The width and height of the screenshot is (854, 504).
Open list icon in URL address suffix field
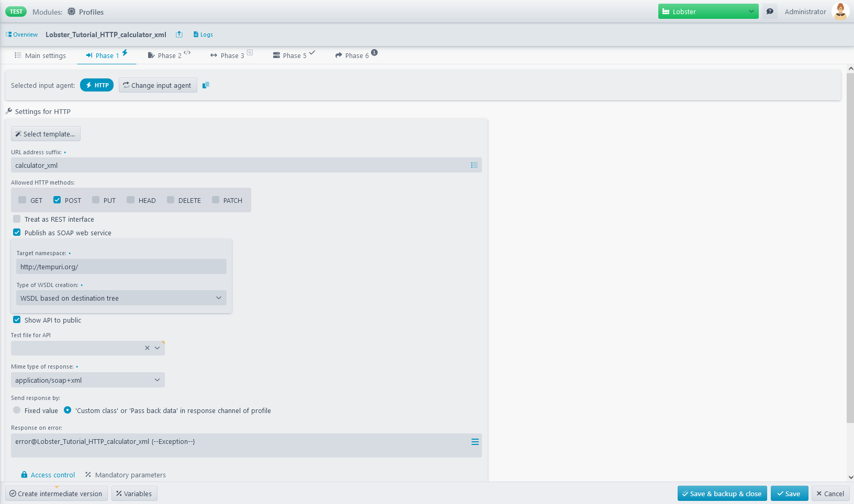474,165
